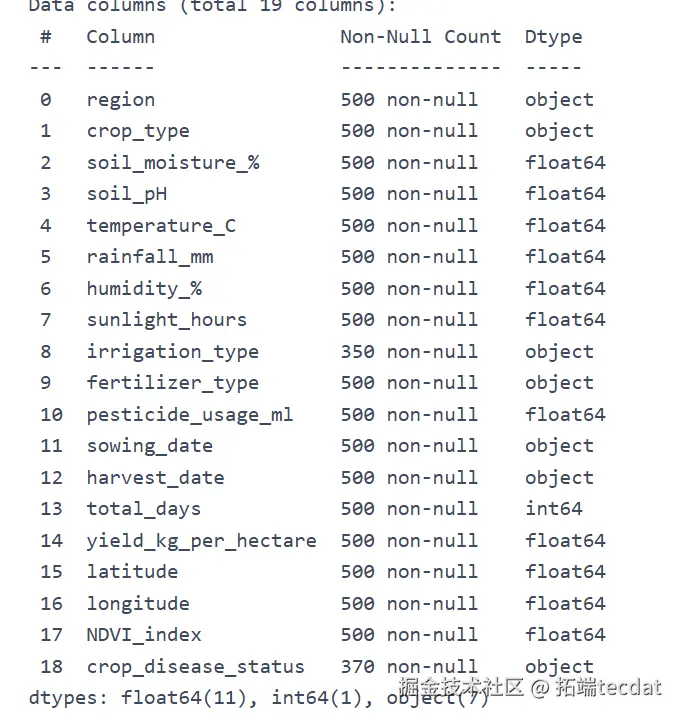The width and height of the screenshot is (681, 718).
Task: Click the 'Dtype' header label
Action: click(553, 37)
